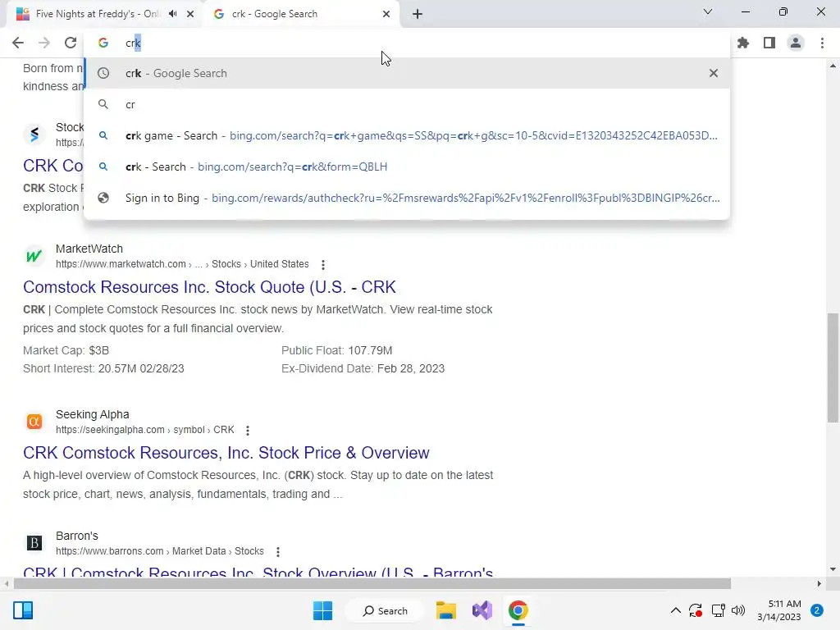840x630 pixels.
Task: Open the clock showing 5:11 AM
Action: click(779, 610)
